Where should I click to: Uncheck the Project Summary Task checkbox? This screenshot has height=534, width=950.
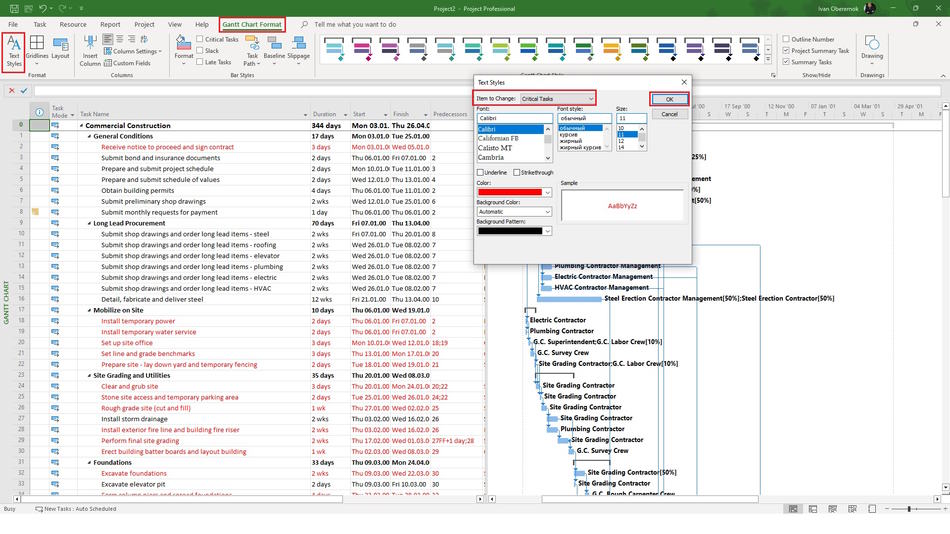[786, 50]
